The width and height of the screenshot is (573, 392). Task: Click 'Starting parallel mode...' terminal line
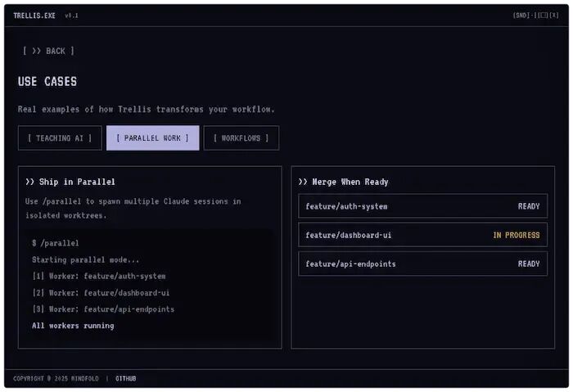tap(85, 259)
